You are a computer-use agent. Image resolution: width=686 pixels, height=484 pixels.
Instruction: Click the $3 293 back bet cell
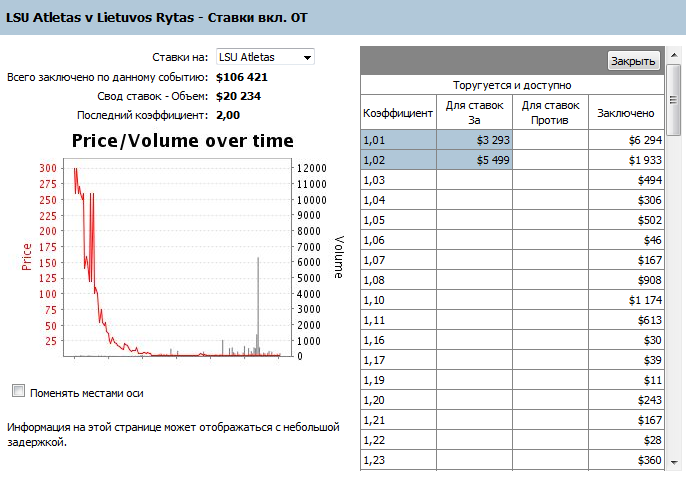coord(474,140)
